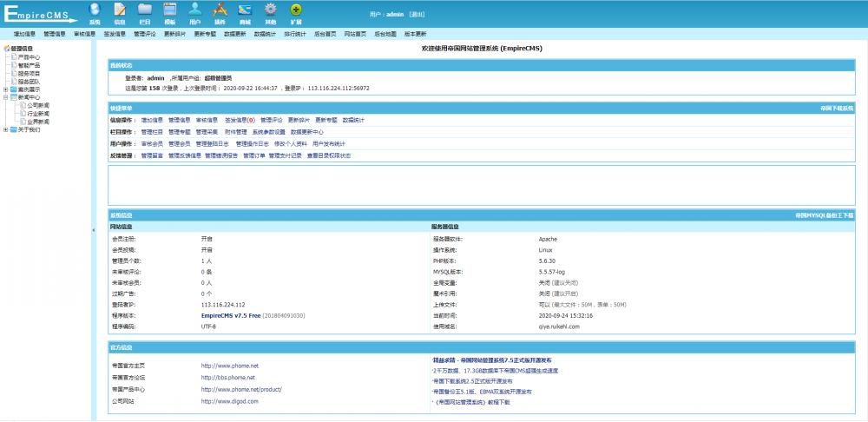
Task: Open 版本更新 in navigation bar
Action: tap(415, 34)
